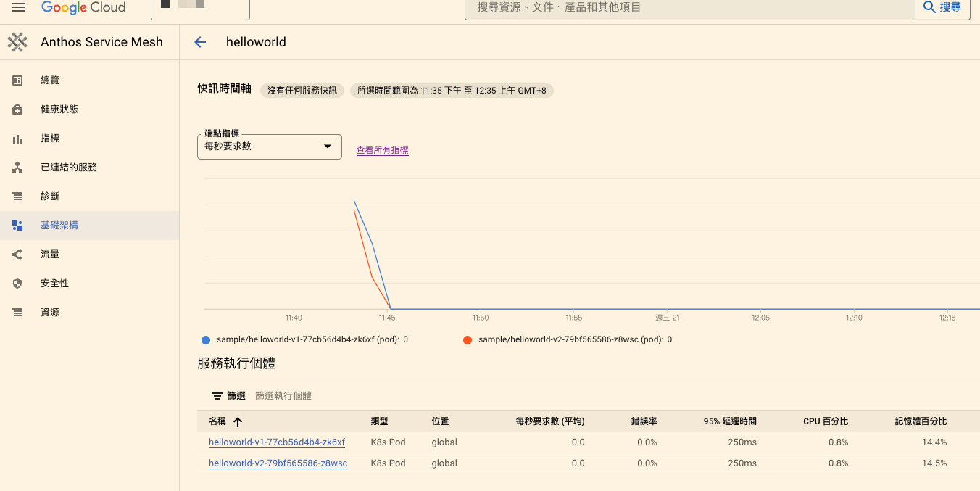The height and width of the screenshot is (491, 980).
Task: Go back with the arrow beside helloworld
Action: (200, 42)
